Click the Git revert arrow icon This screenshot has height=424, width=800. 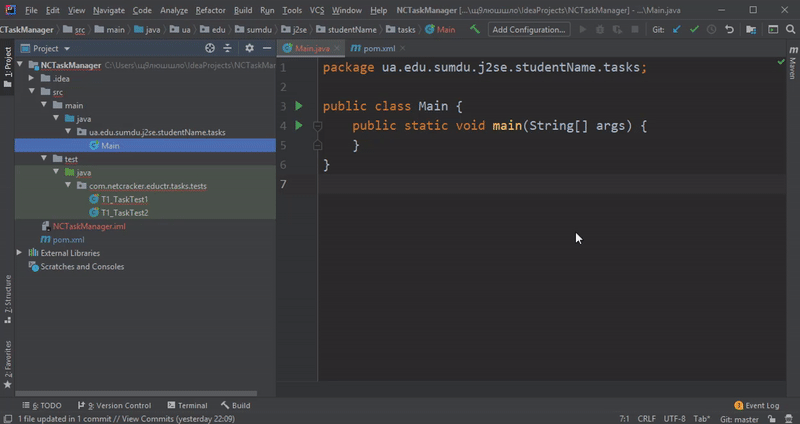click(729, 30)
